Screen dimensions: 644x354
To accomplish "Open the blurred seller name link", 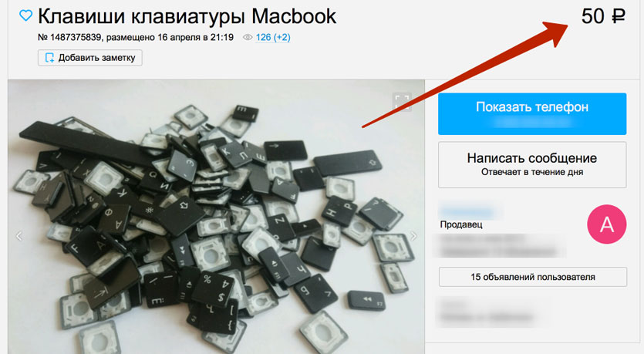I will click(x=467, y=211).
